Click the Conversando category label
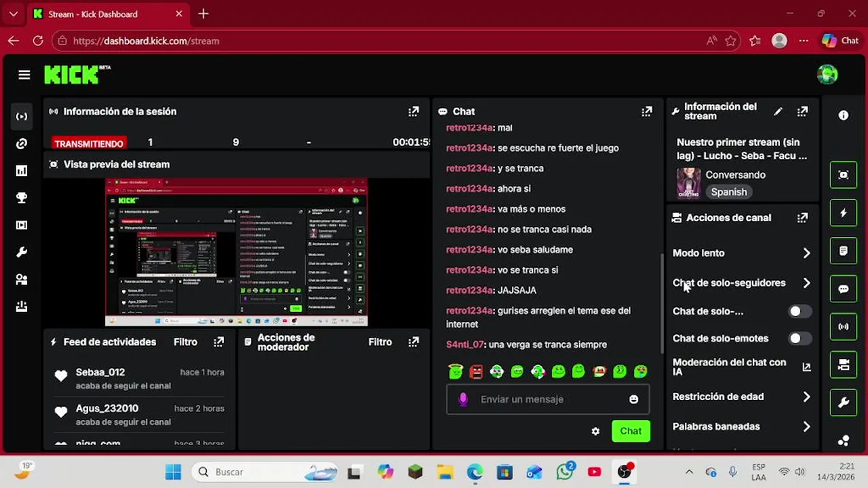Viewport: 868px width, 488px height. [736, 175]
